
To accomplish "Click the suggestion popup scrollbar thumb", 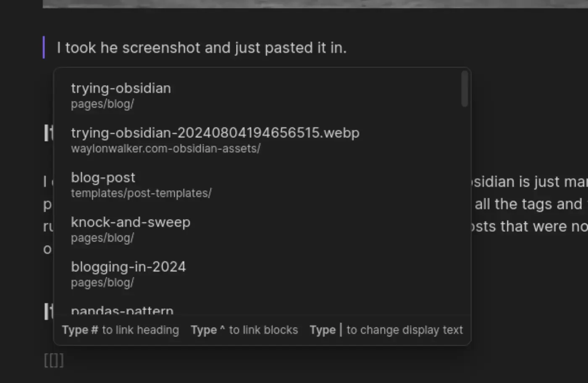I will tap(464, 89).
